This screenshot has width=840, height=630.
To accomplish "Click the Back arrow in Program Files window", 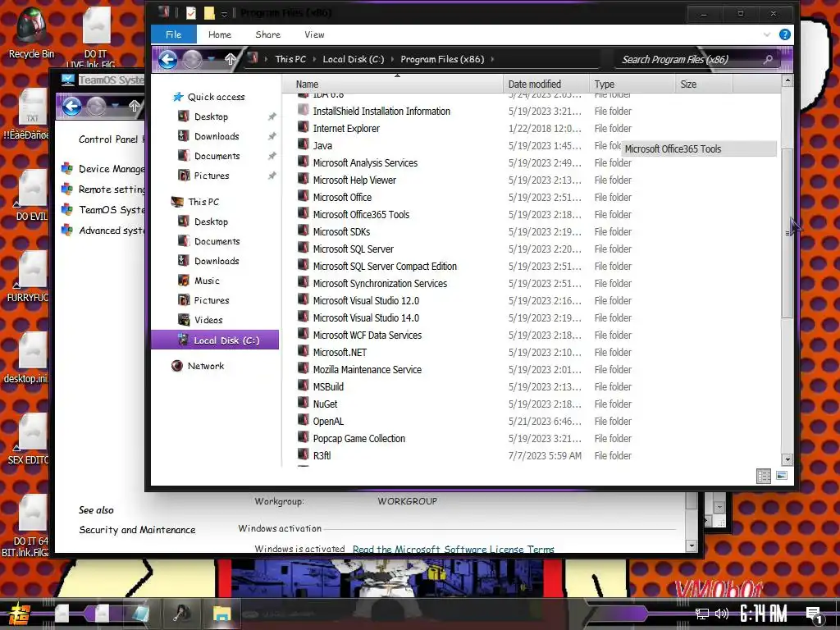I will [x=167, y=59].
